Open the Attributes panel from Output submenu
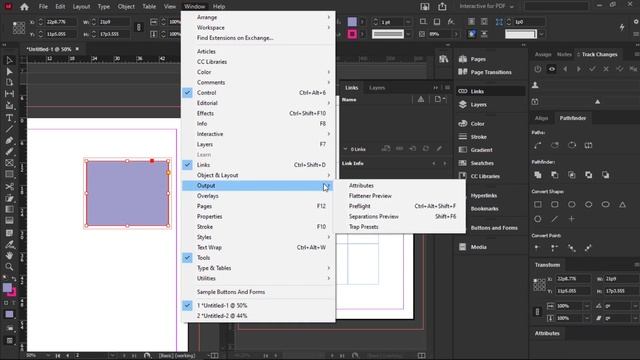Image resolution: width=640 pixels, height=360 pixels. pyautogui.click(x=400, y=185)
